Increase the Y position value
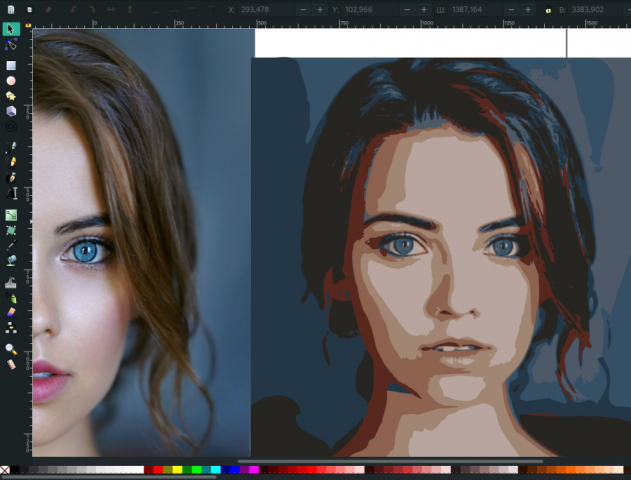Image resolution: width=631 pixels, height=480 pixels. (x=424, y=10)
